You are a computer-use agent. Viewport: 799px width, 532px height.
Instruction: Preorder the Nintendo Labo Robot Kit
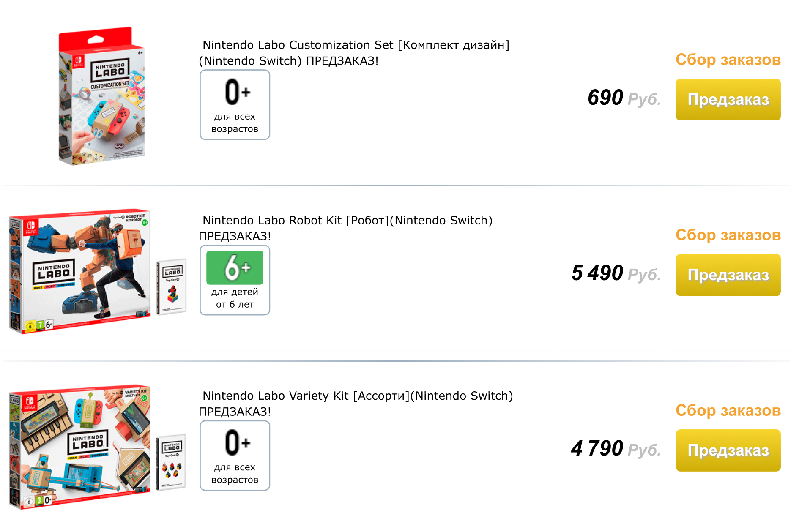[x=728, y=275]
